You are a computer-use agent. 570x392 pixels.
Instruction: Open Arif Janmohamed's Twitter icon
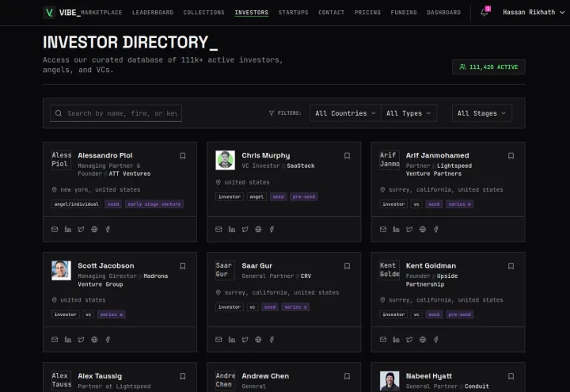click(409, 229)
